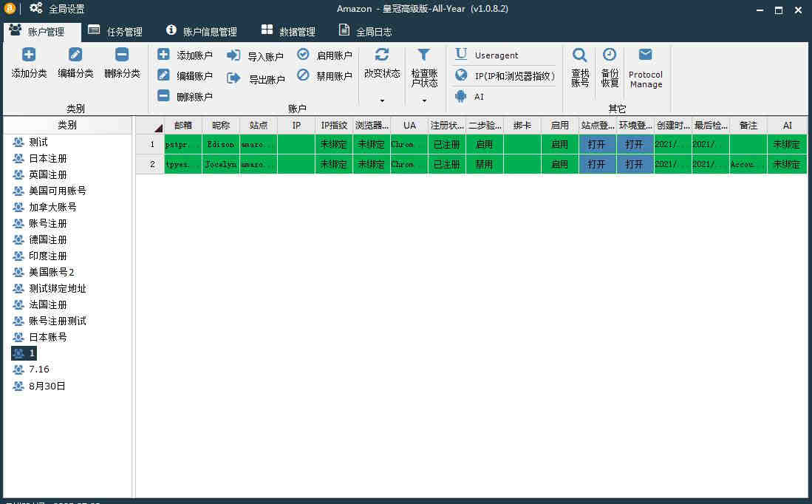
Task: Click the 删除分类 (delete category) icon
Action: click(x=122, y=55)
